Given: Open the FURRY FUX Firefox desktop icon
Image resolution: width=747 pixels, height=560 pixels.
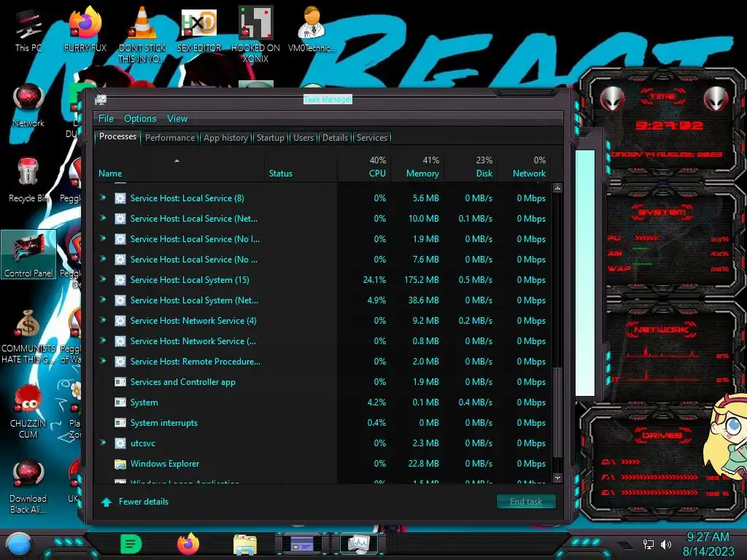Looking at the screenshot, I should [85, 29].
